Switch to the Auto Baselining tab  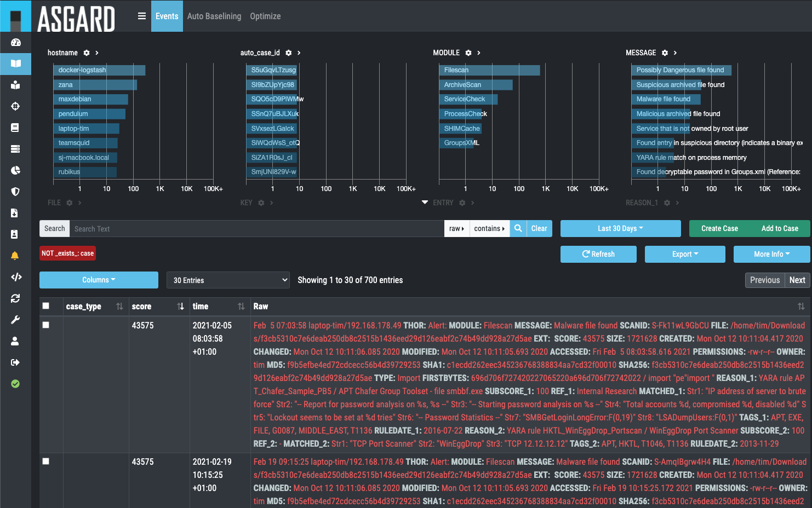[x=214, y=16]
